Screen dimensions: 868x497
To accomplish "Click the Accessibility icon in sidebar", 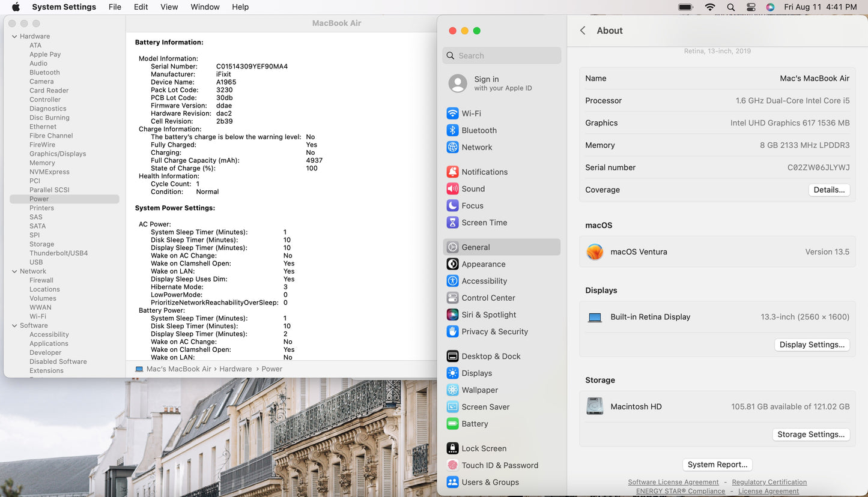I will point(452,281).
